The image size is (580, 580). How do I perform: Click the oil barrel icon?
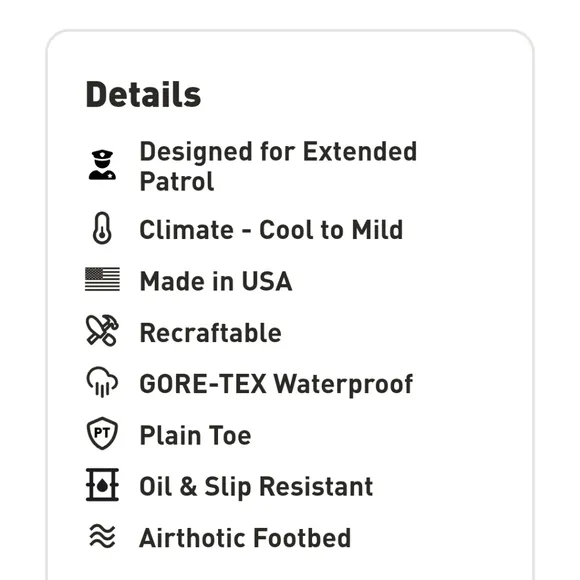click(x=102, y=485)
